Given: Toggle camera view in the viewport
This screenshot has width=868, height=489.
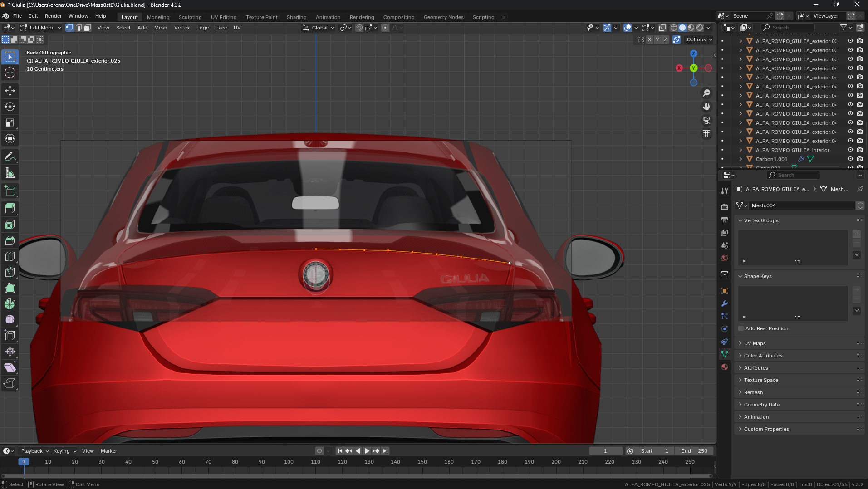Looking at the screenshot, I should [x=706, y=120].
